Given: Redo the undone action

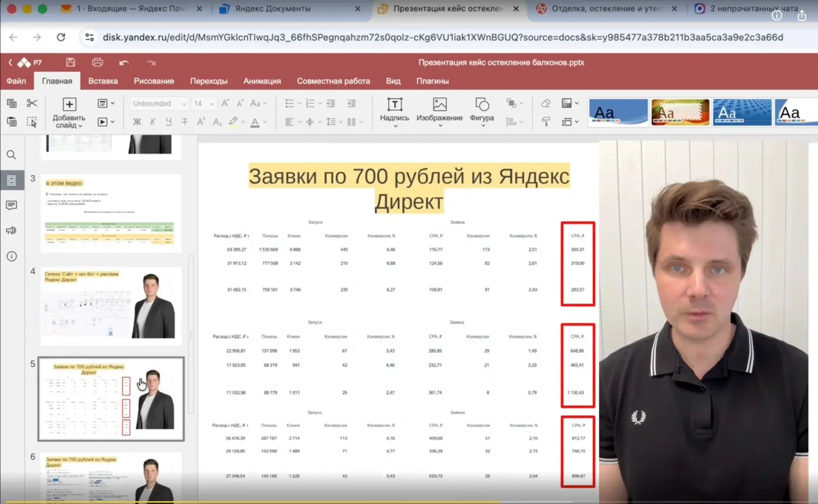Looking at the screenshot, I should (x=151, y=63).
